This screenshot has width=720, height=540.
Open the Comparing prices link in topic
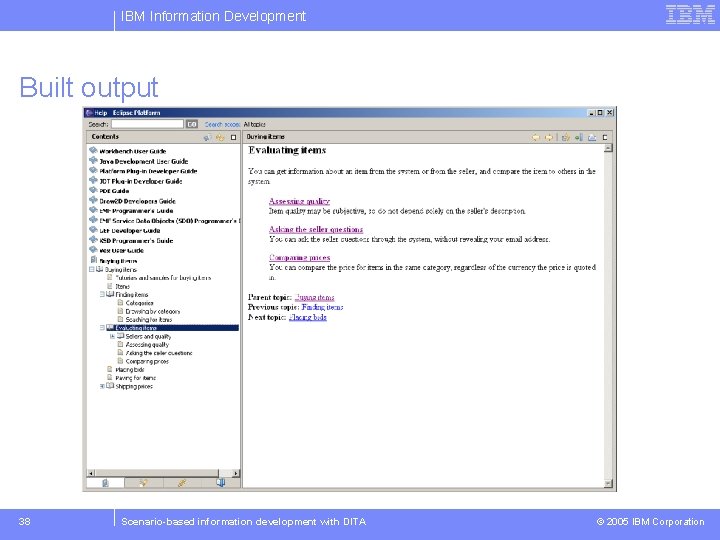[299, 258]
